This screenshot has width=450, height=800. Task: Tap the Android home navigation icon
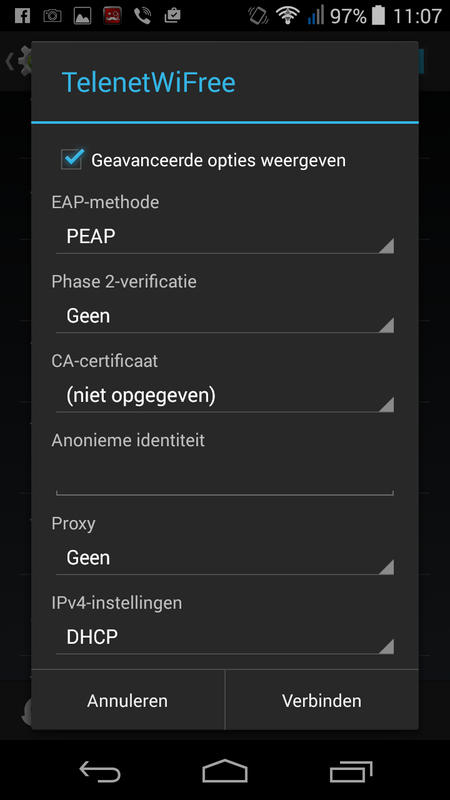224,770
